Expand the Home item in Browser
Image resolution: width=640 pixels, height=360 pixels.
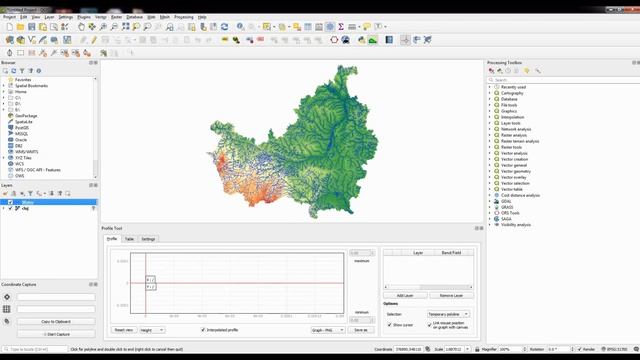pyautogui.click(x=4, y=92)
